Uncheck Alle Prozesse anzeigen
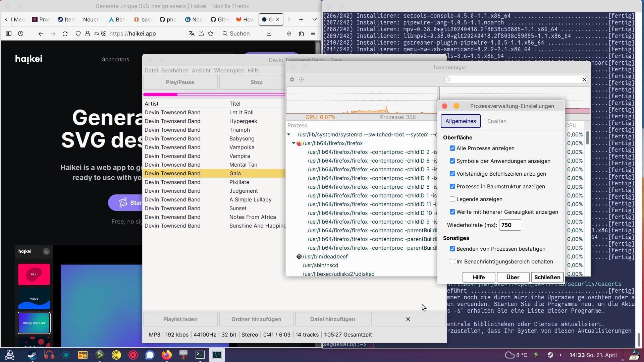This screenshot has width=644, height=362. [x=452, y=148]
